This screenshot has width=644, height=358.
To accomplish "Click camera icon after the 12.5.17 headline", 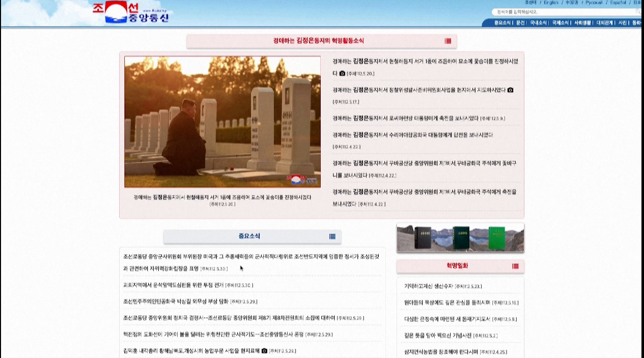I will coord(510,90).
